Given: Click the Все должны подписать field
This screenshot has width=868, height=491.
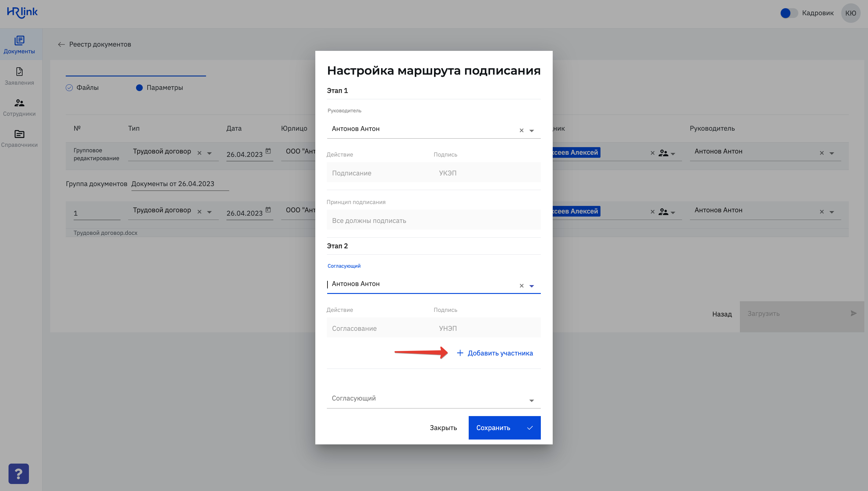Looking at the screenshot, I should click(433, 221).
